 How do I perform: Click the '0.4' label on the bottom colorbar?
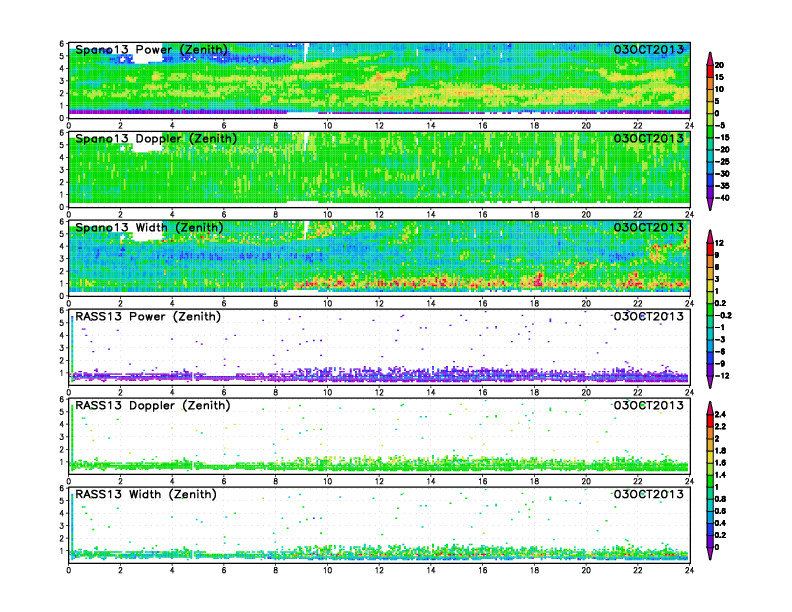click(720, 524)
